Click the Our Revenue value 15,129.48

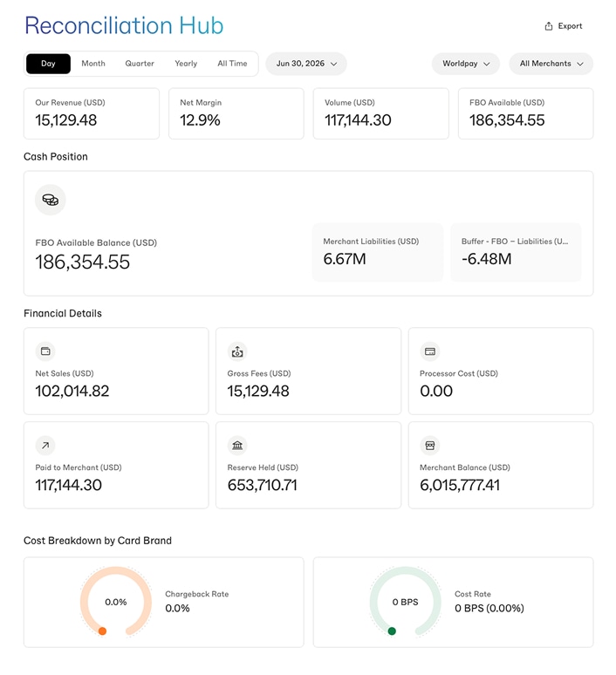coord(66,120)
